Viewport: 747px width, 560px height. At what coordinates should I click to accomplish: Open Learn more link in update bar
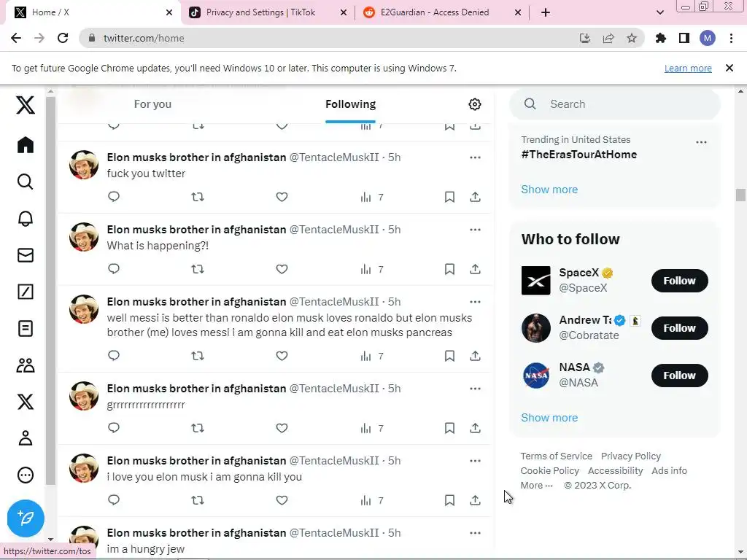pos(688,68)
